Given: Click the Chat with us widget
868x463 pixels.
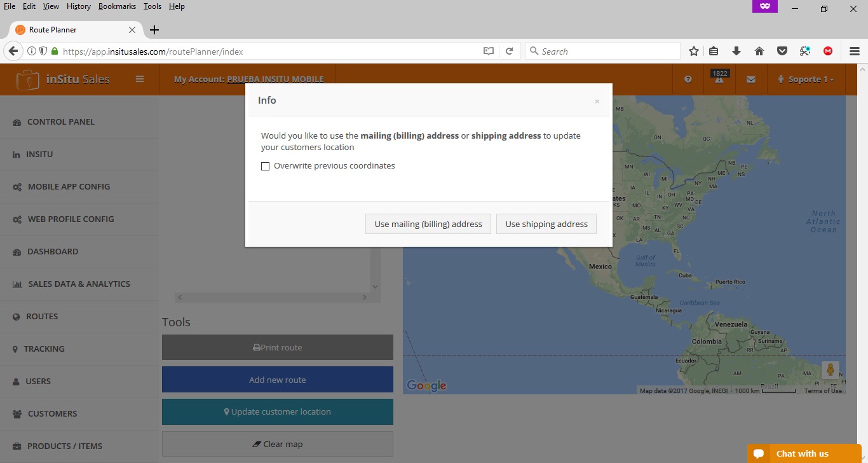Looking at the screenshot, I should (802, 453).
